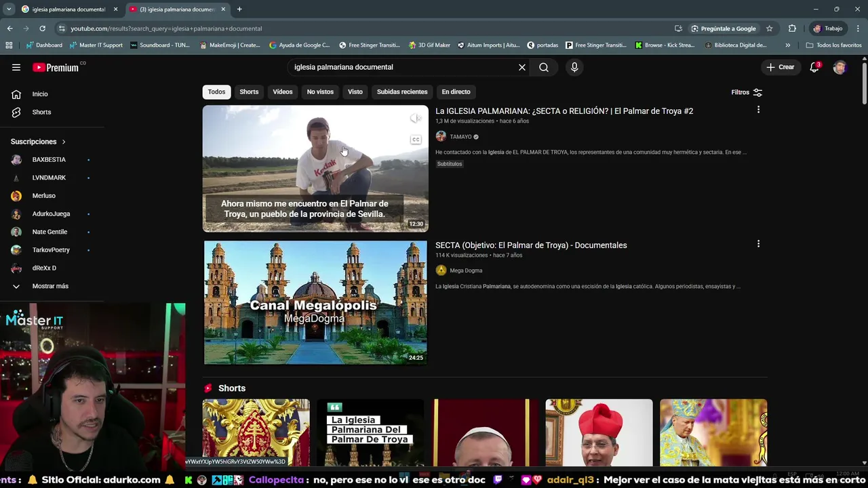The width and height of the screenshot is (868, 488).
Task: Open SECTA (Objetivo: El Palmar de Troya) title
Action: click(x=531, y=245)
